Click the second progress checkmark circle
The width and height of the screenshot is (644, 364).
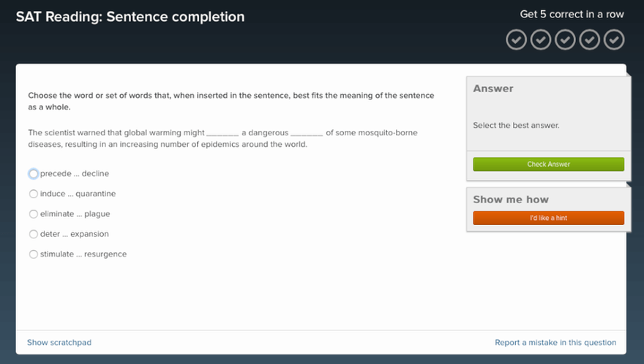(x=541, y=39)
